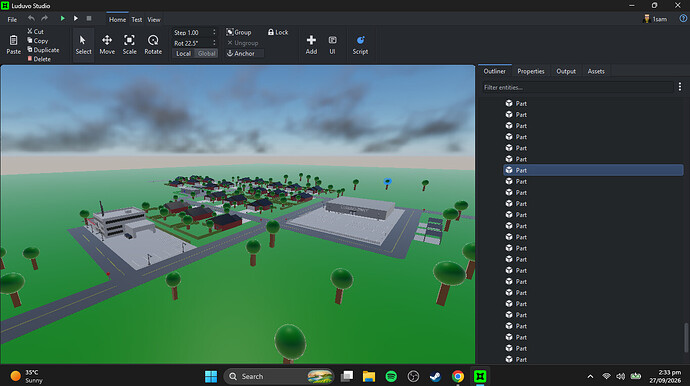Screen dimensions: 690x386
Task: Open the Script tool
Action: tap(360, 44)
